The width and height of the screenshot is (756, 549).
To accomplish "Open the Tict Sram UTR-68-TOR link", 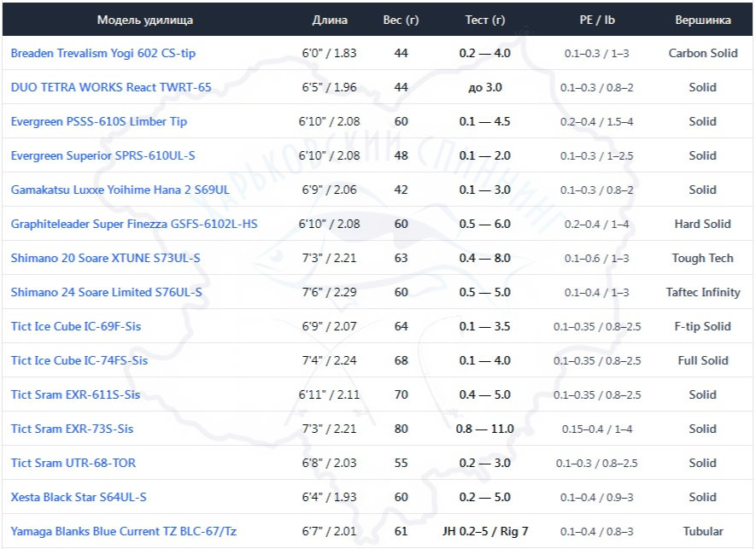I will point(73,463).
